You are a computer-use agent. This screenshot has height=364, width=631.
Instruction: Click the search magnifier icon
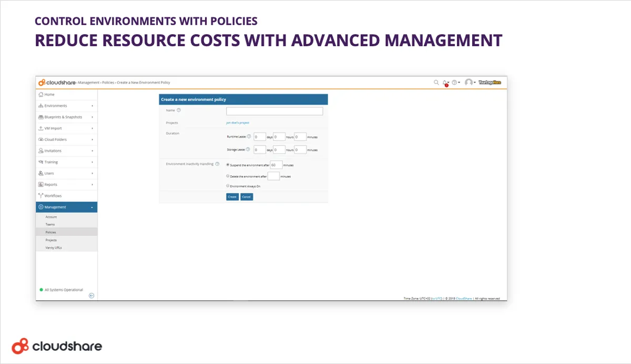pyautogui.click(x=436, y=82)
